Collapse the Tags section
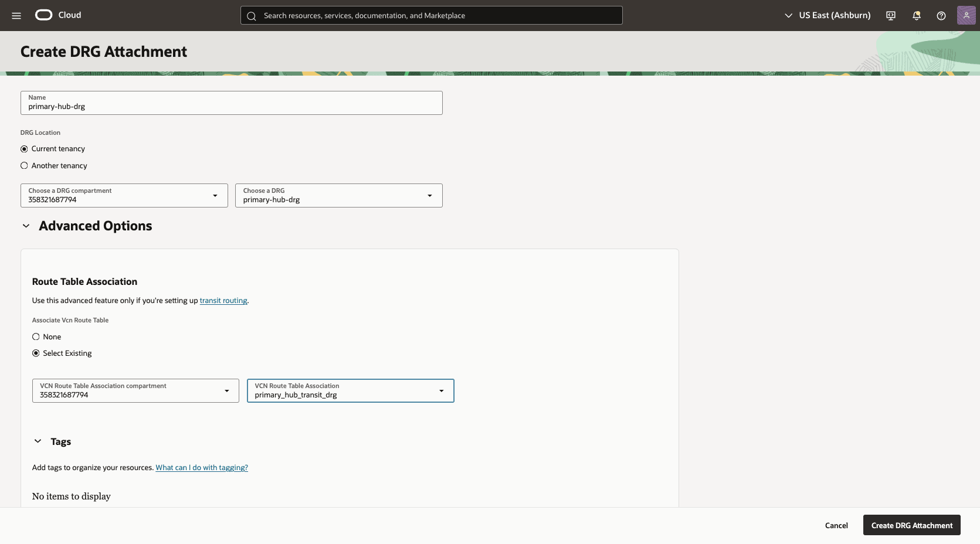980x544 pixels. click(38, 441)
